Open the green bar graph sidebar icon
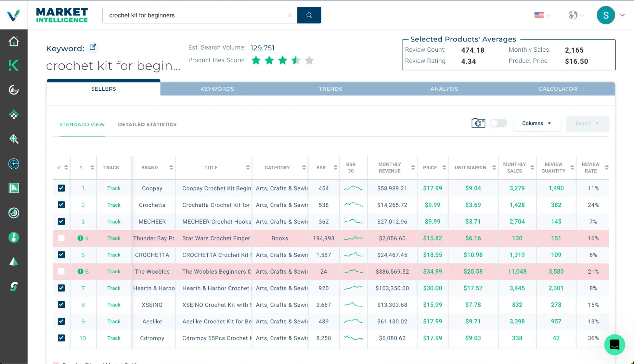Viewport: 634px width, 364px height. point(14,188)
